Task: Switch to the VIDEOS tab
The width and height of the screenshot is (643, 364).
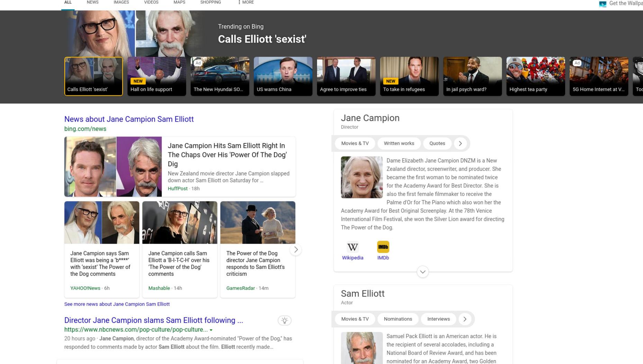Action: 151,2
